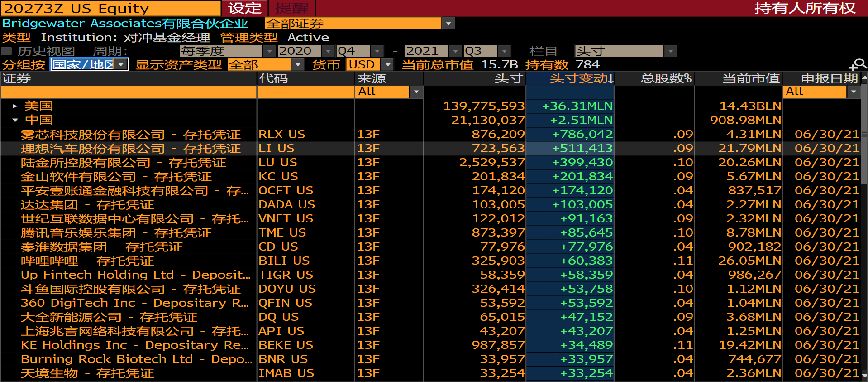Click ticker DQ US
Image resolution: width=868 pixels, height=382 pixels.
click(x=278, y=317)
